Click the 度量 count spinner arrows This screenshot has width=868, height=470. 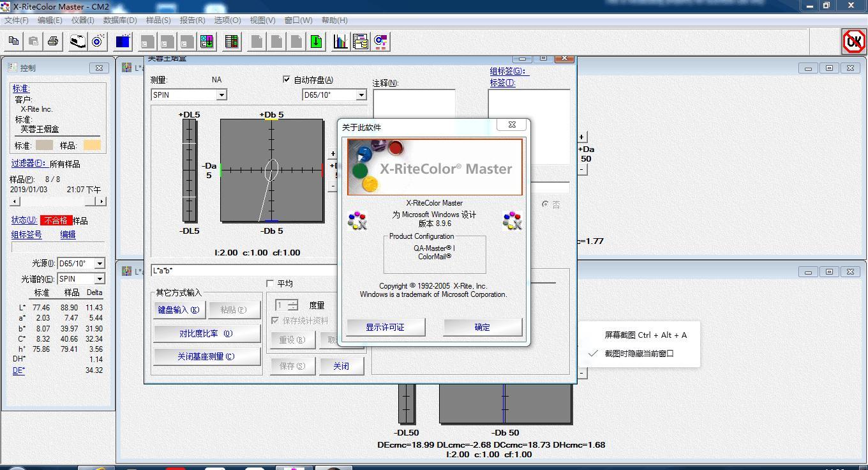tap(292, 305)
